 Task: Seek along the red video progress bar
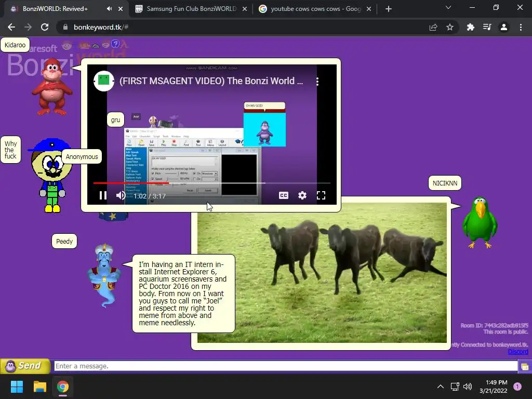coord(212,183)
